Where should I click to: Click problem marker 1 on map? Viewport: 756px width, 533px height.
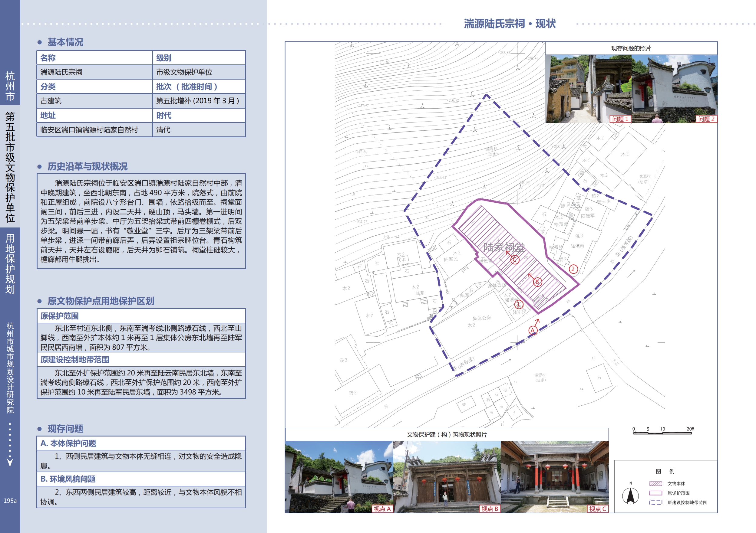[519, 304]
